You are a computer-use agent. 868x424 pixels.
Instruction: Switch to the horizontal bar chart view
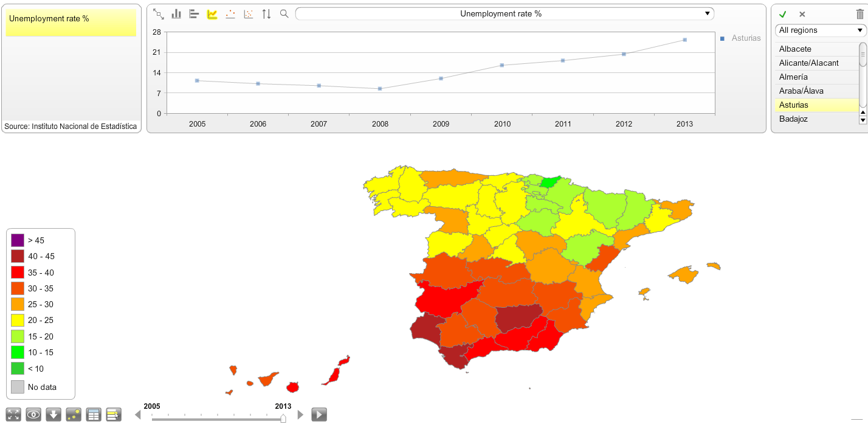click(x=194, y=13)
